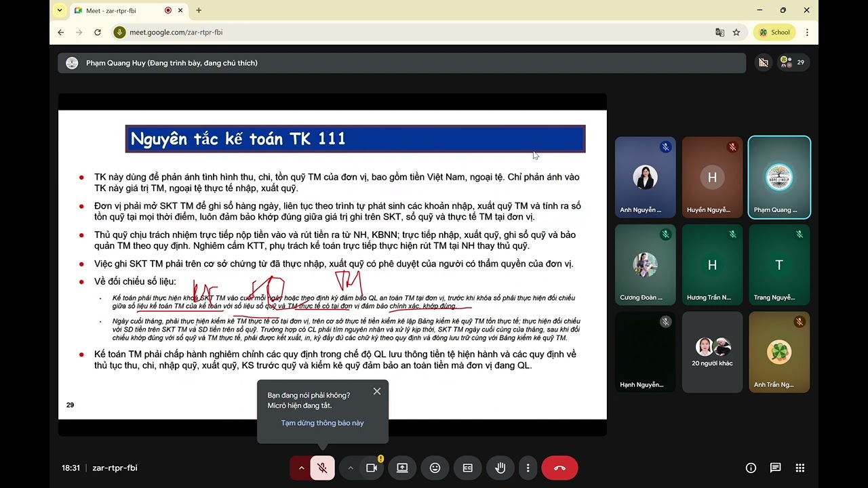This screenshot has width=868, height=488.
Task: Open the emoji reactions button
Action: (x=435, y=468)
